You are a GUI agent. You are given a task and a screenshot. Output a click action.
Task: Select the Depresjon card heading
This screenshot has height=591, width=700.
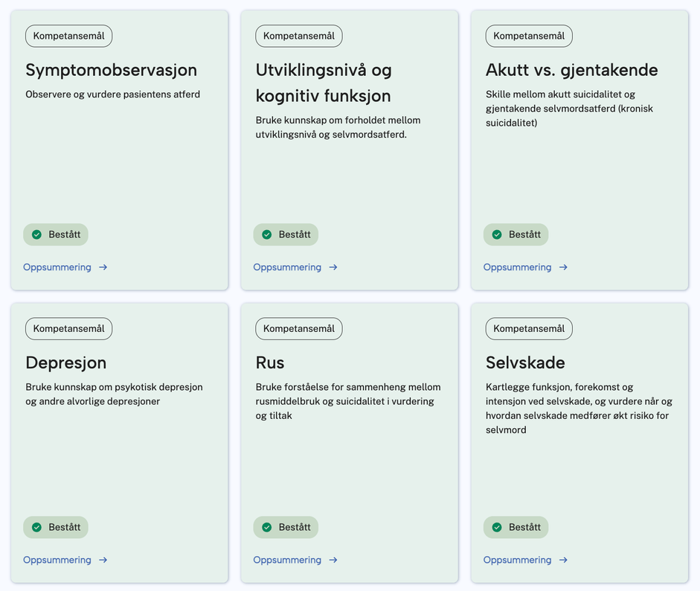[65, 363]
